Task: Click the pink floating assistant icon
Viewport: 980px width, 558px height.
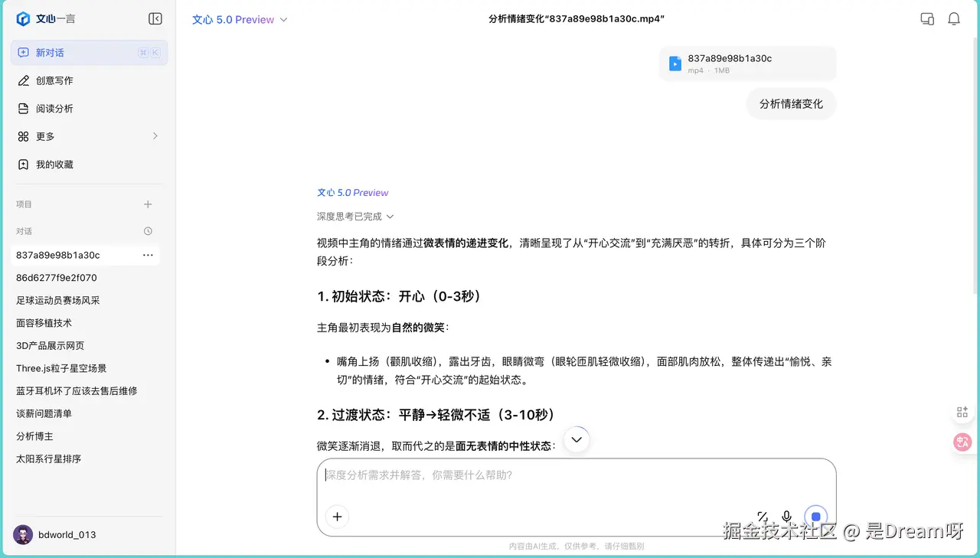Action: [x=962, y=442]
